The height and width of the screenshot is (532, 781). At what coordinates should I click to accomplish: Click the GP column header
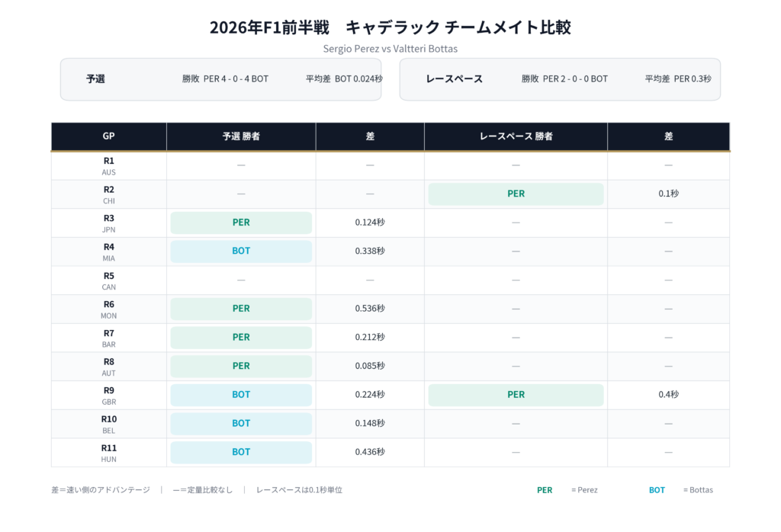click(108, 136)
